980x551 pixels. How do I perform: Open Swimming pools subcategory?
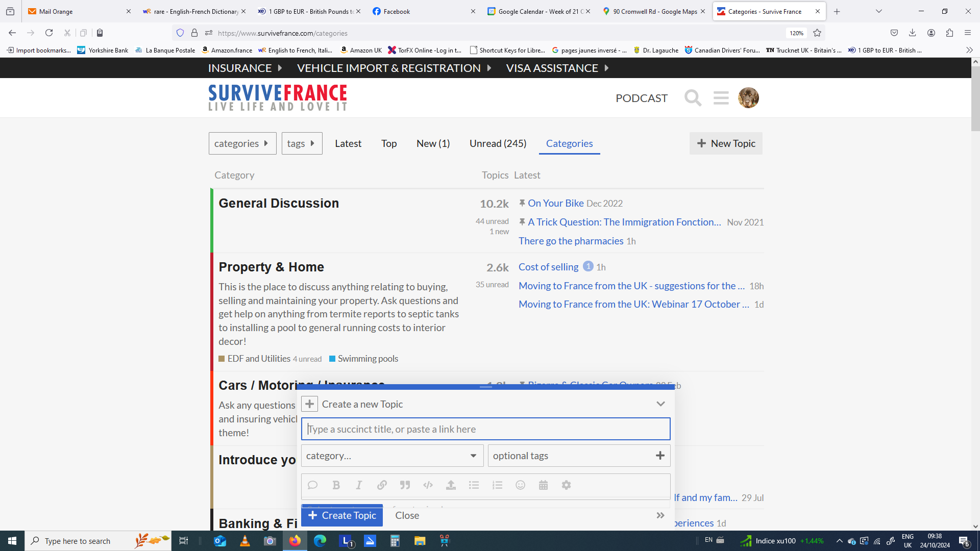[x=368, y=359]
